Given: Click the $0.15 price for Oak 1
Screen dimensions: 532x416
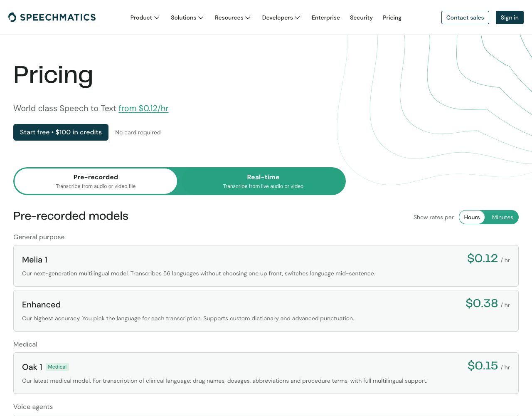Looking at the screenshot, I should 483,366.
